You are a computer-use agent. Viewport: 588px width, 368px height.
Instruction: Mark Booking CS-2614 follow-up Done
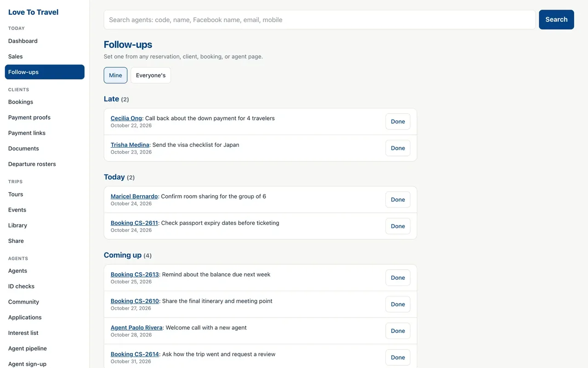click(398, 357)
